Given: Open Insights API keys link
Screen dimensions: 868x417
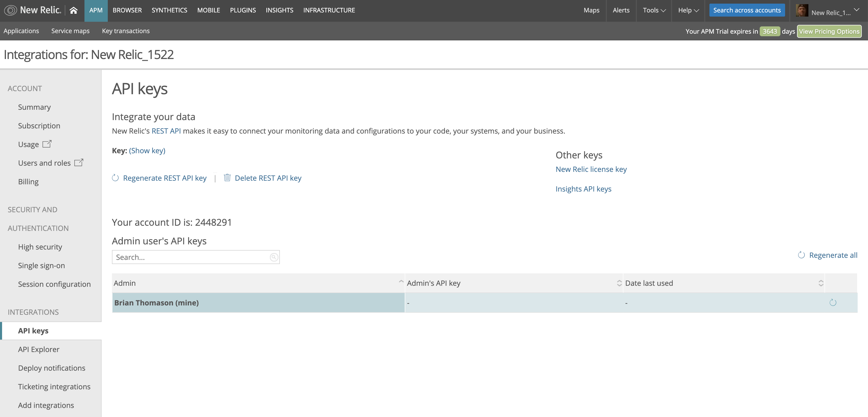Looking at the screenshot, I should click(583, 189).
